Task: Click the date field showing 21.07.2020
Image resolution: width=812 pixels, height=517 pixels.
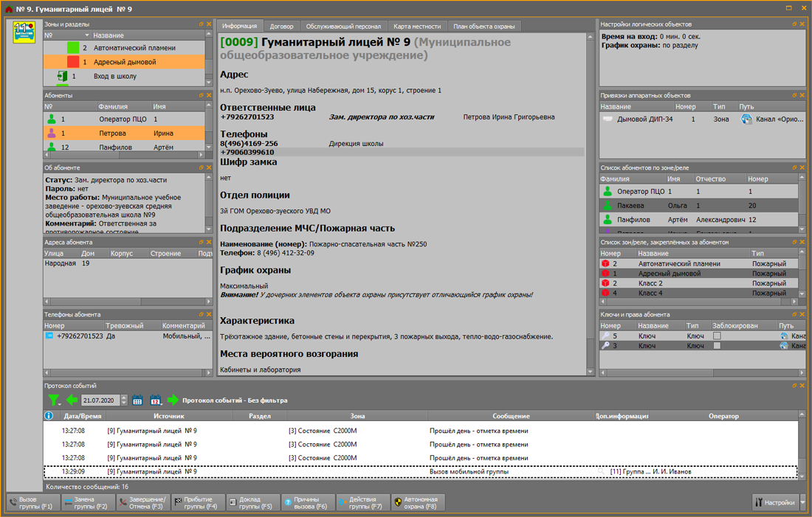Action: click(x=99, y=400)
